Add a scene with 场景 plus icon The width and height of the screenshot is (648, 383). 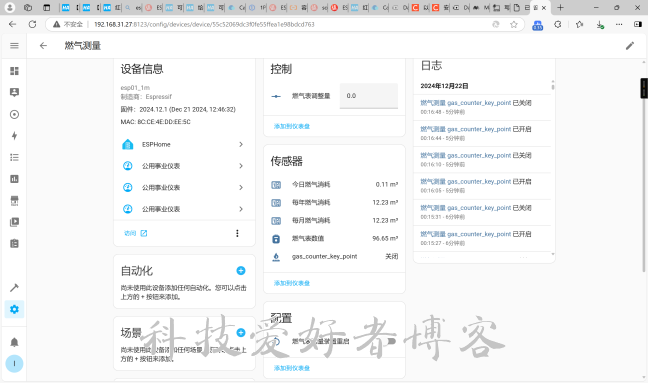[x=241, y=333]
